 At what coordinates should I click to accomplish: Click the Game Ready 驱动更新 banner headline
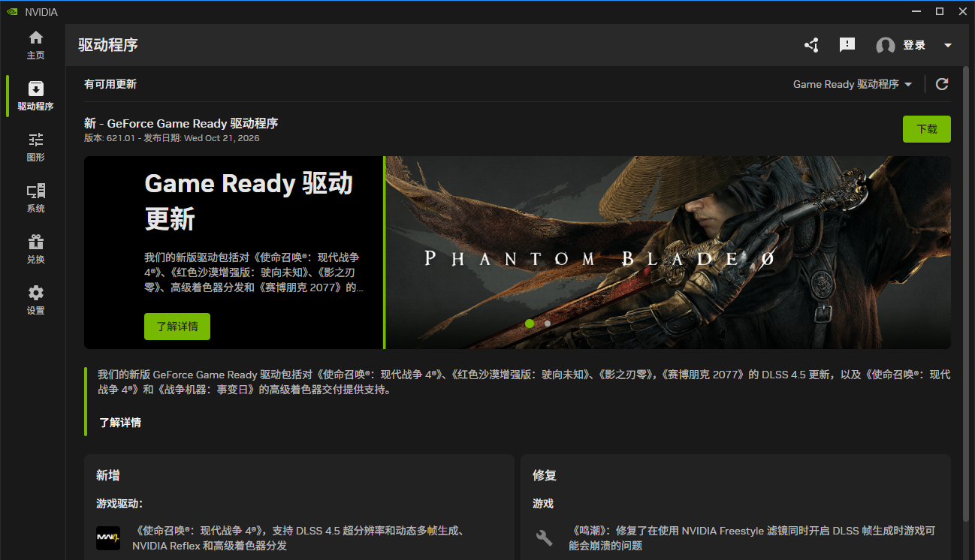point(249,201)
